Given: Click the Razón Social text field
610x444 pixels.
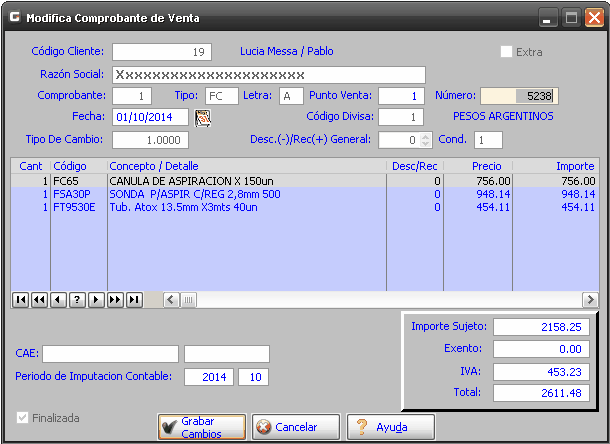Looking at the screenshot, I should (269, 75).
